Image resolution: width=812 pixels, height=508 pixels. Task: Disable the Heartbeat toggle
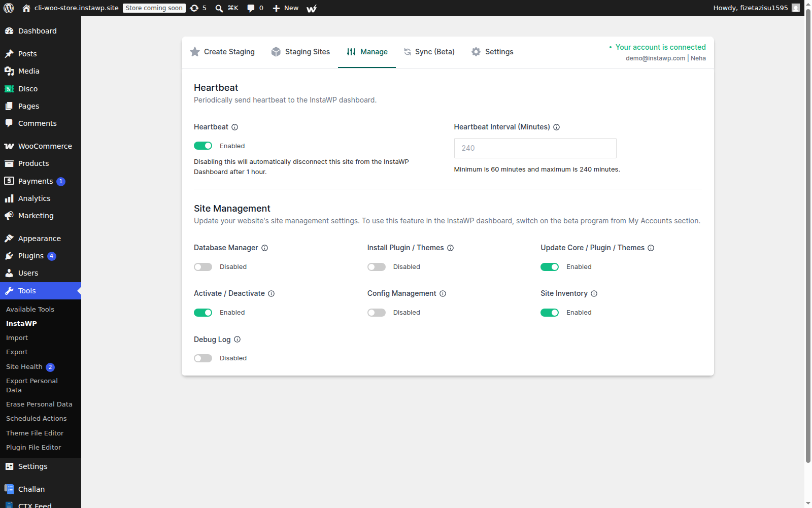[x=203, y=146]
